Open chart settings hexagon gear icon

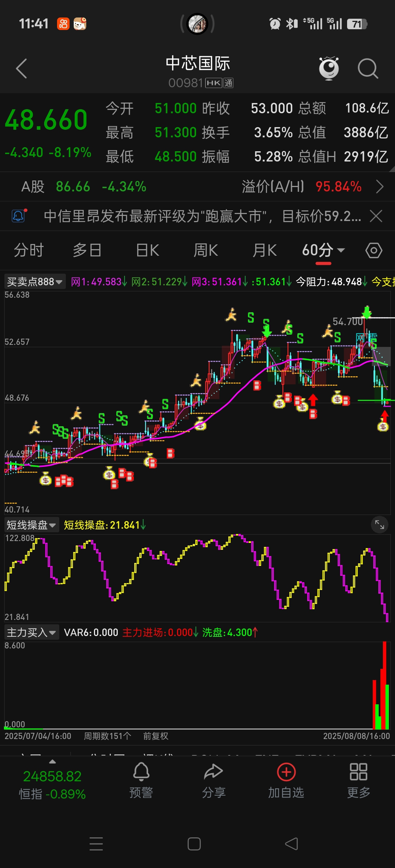(374, 251)
